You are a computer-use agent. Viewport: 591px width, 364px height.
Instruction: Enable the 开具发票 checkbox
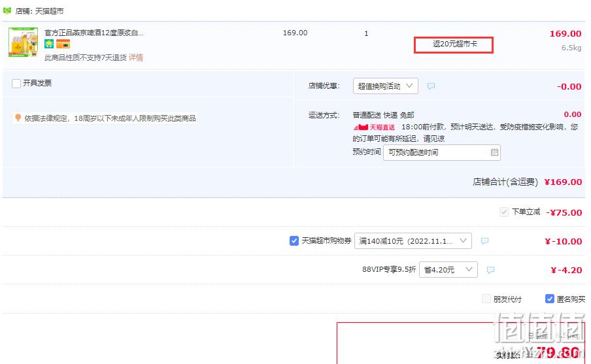[x=16, y=83]
